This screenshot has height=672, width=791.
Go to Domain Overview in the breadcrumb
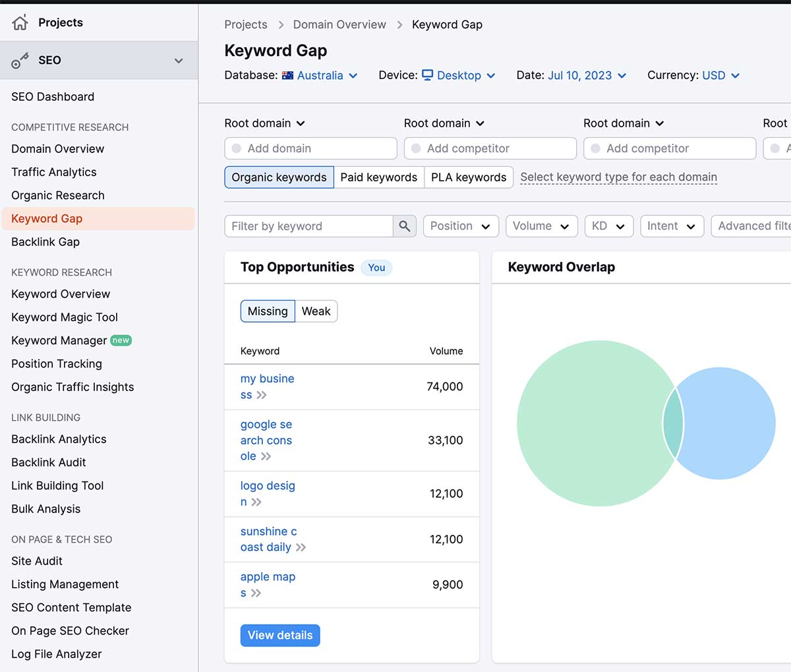tap(339, 25)
